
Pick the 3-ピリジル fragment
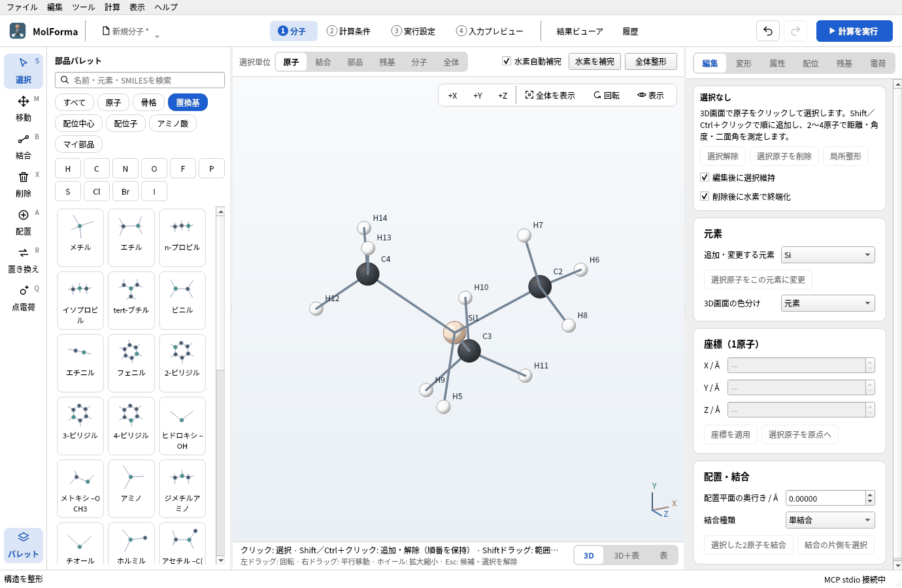tap(80, 425)
